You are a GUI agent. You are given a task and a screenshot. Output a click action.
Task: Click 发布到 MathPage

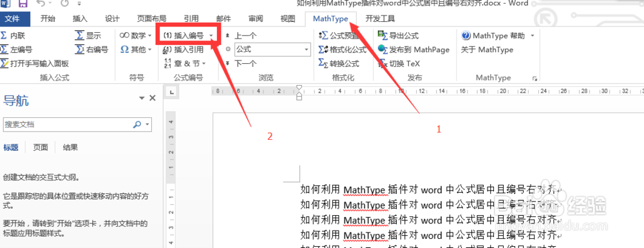413,50
